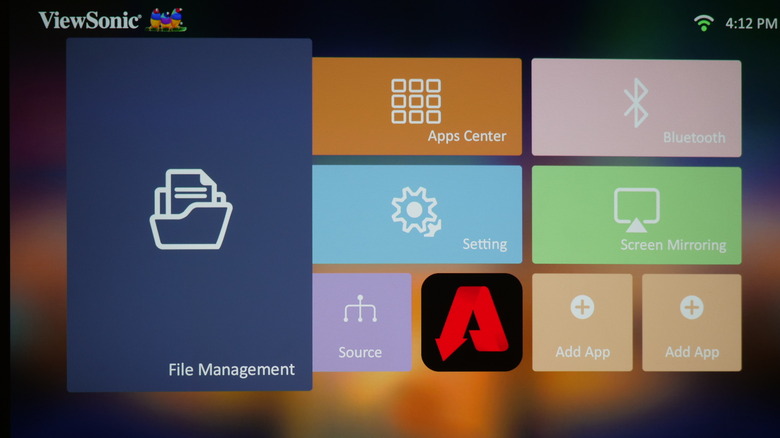Open the Apps Center tile

417,106
